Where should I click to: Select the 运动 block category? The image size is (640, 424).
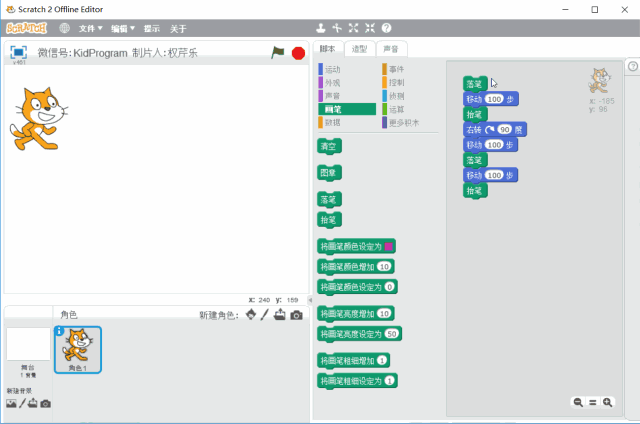pyautogui.click(x=333, y=69)
